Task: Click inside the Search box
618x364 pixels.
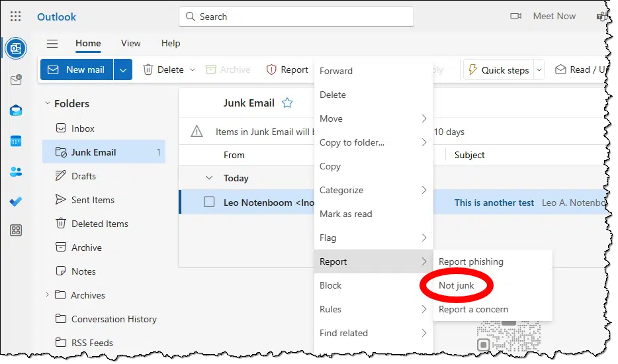Action: [296, 17]
